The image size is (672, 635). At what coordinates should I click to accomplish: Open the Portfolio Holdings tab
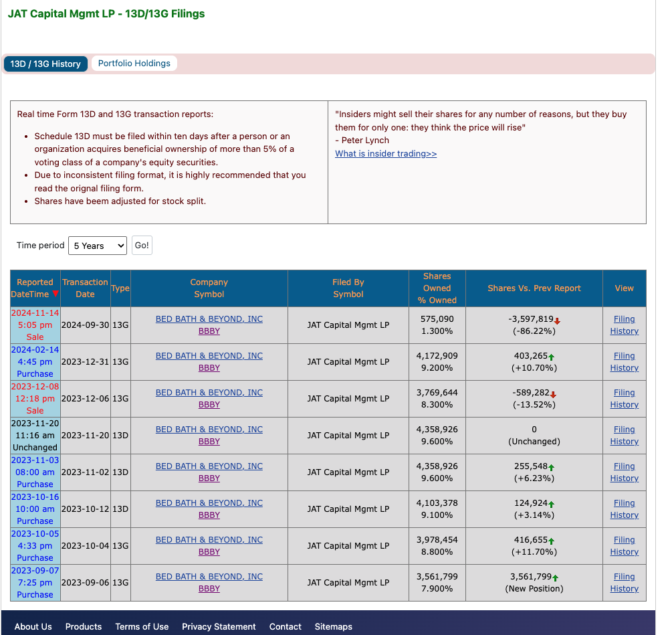click(x=134, y=64)
